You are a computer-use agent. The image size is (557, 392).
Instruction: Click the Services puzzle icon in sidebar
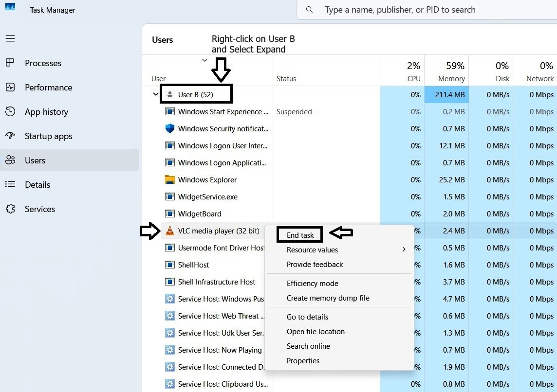click(x=10, y=209)
